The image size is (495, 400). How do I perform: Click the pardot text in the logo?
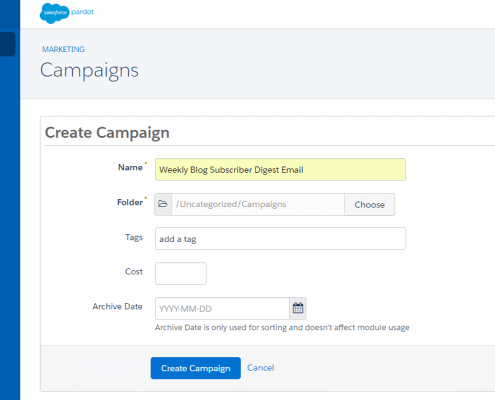click(x=82, y=12)
